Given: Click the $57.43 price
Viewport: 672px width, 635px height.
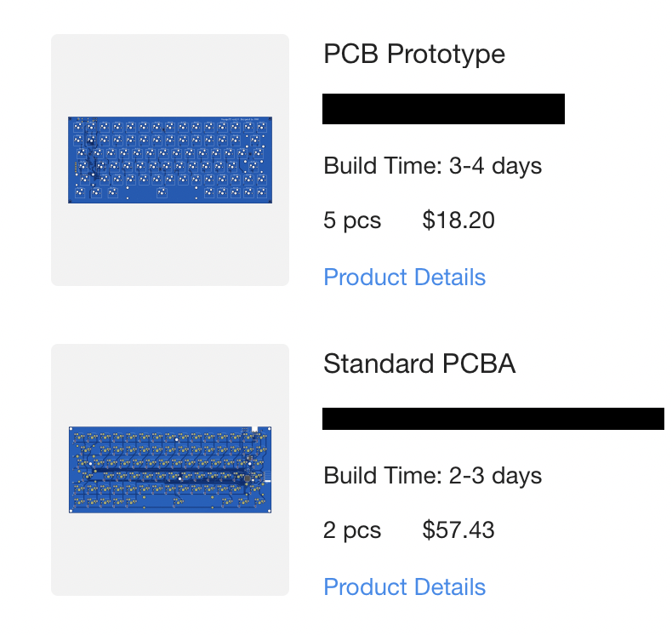Looking at the screenshot, I should [x=458, y=530].
